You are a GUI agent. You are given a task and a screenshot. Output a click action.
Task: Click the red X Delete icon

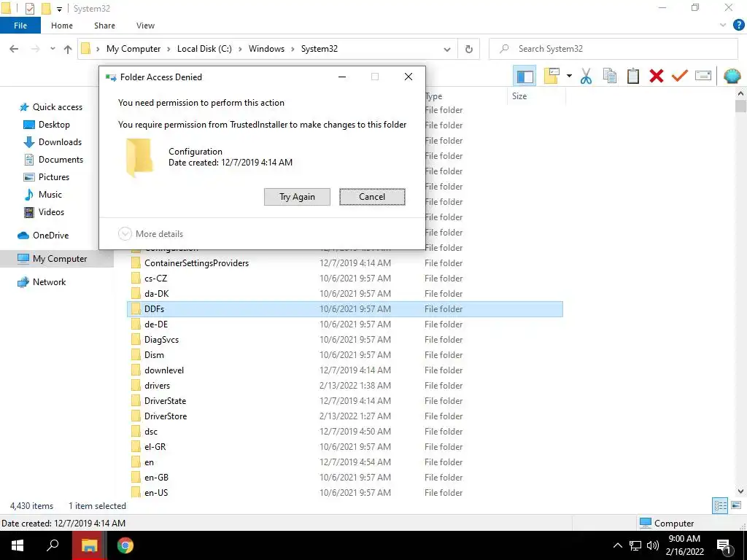click(657, 76)
